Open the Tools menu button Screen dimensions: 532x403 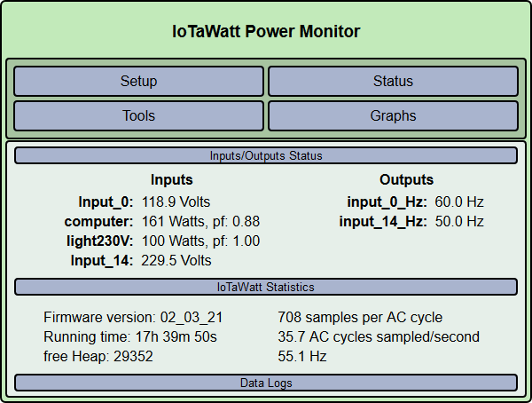pyautogui.click(x=139, y=116)
